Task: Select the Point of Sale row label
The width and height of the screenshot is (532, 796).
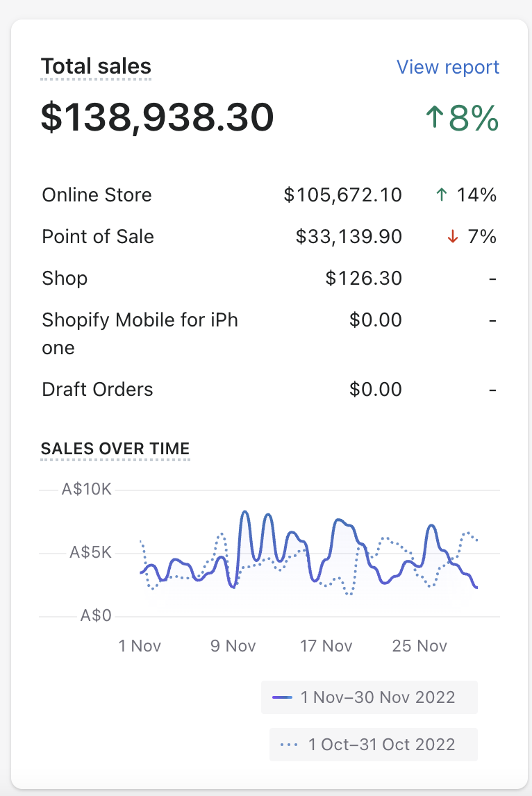Action: [x=98, y=237]
